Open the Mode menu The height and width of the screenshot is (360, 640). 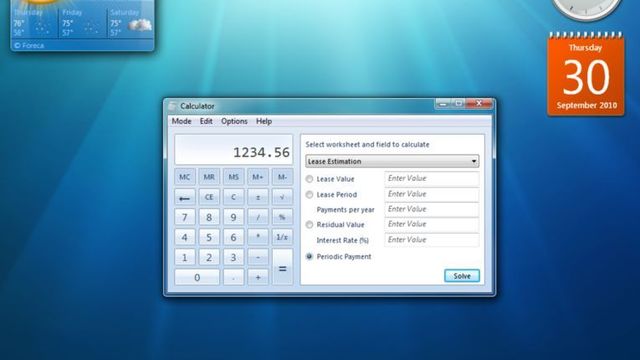tap(181, 121)
